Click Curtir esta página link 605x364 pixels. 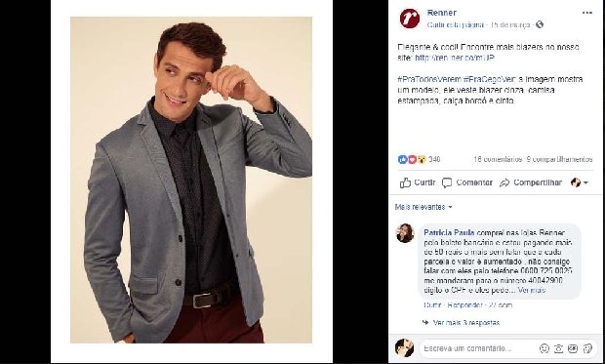pyautogui.click(x=456, y=24)
